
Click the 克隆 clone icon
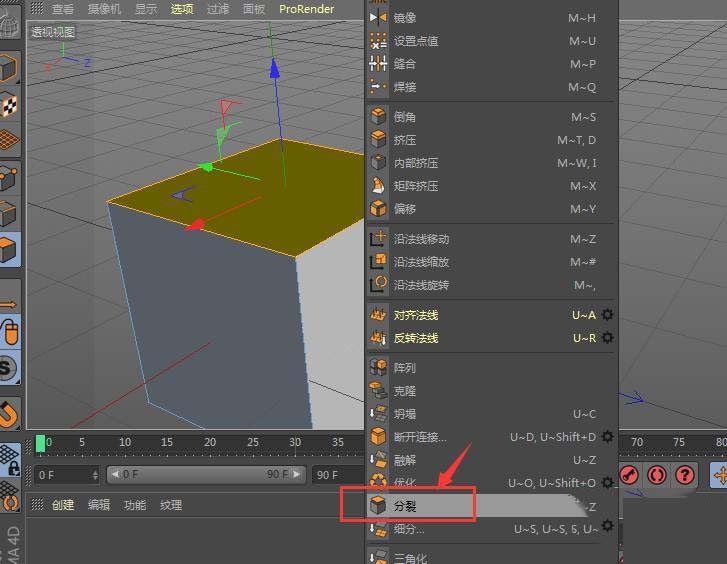pyautogui.click(x=378, y=391)
